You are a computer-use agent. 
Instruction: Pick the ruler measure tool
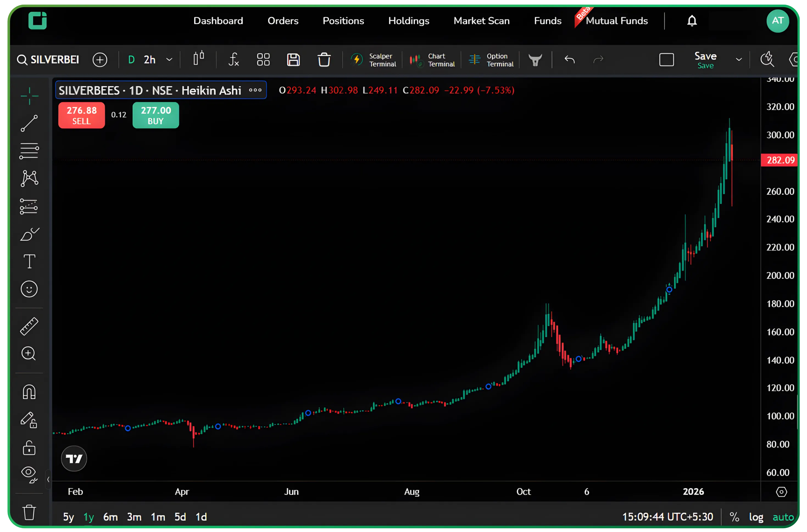[29, 326]
